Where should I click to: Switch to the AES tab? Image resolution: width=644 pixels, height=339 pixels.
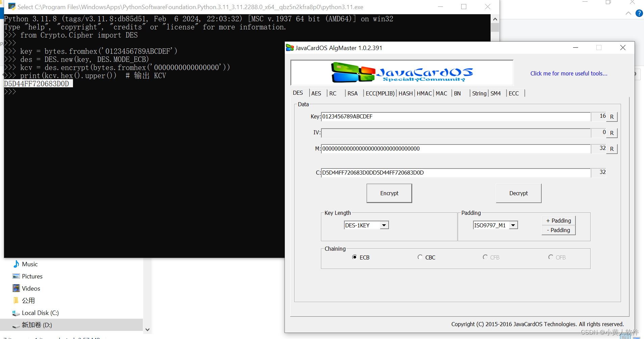(x=317, y=93)
